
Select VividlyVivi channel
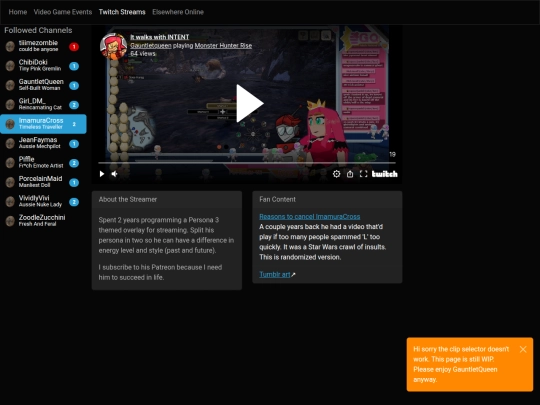tap(43, 201)
